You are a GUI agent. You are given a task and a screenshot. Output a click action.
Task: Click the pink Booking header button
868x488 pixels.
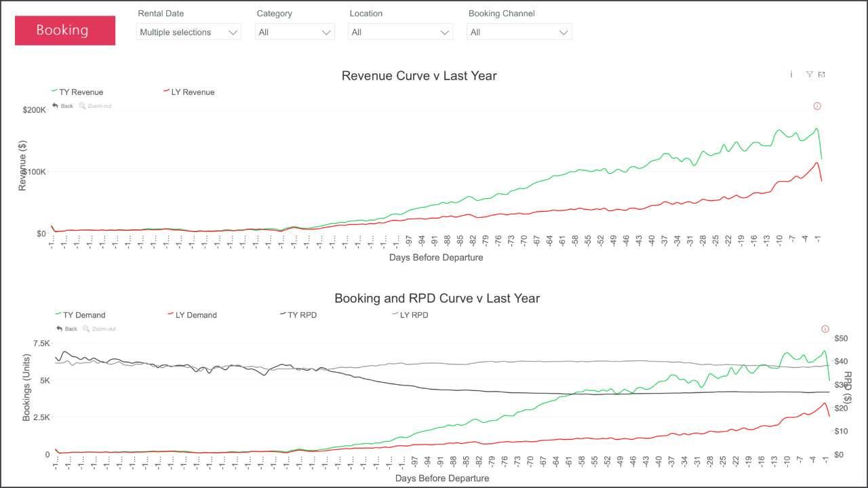pos(65,30)
